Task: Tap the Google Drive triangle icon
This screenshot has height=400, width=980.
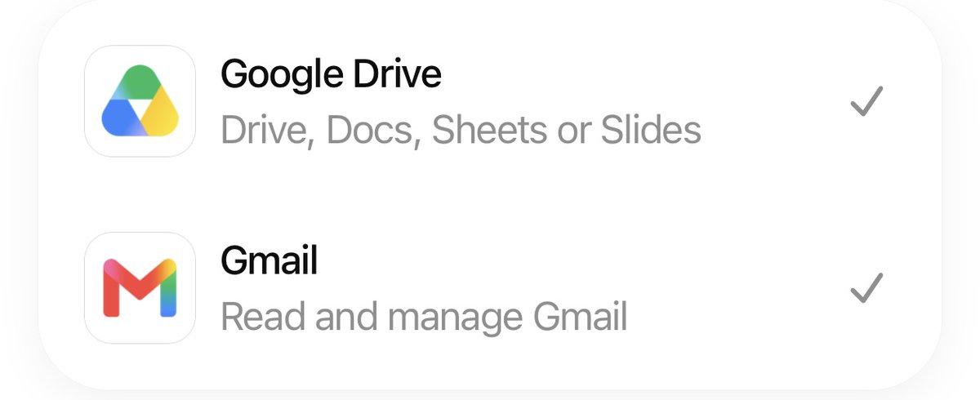Action: (140, 101)
